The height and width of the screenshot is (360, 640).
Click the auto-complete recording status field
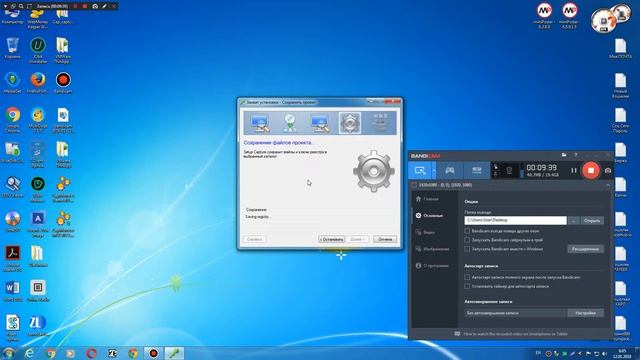516,313
